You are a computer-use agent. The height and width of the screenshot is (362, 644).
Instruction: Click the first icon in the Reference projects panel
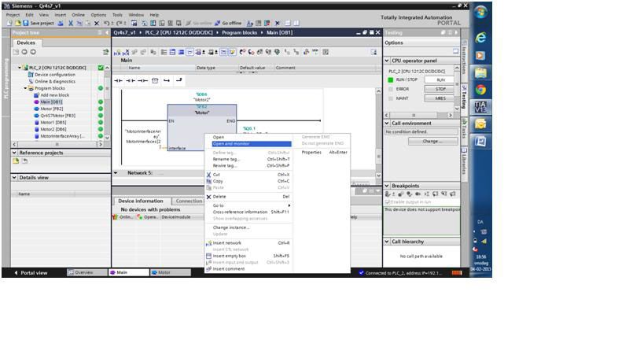[16, 161]
